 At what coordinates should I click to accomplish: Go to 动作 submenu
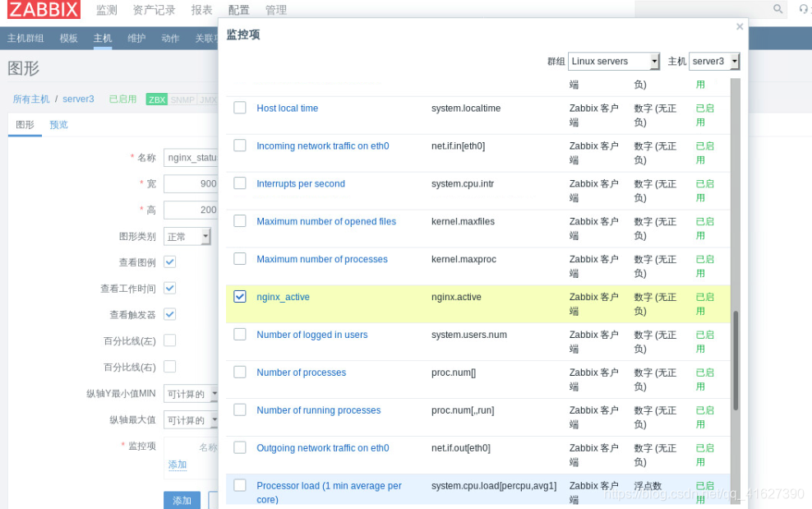[x=170, y=39]
